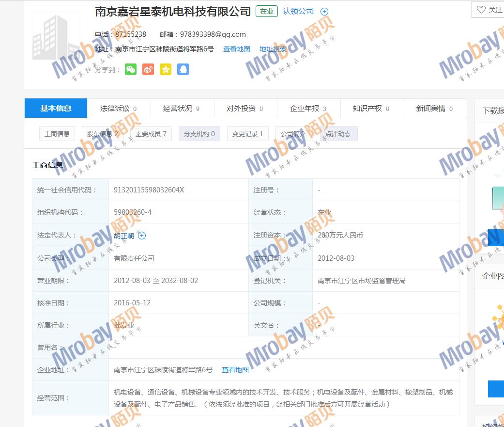Click the 地址搜索 link
This screenshot has width=504, height=427.
tap(273, 49)
